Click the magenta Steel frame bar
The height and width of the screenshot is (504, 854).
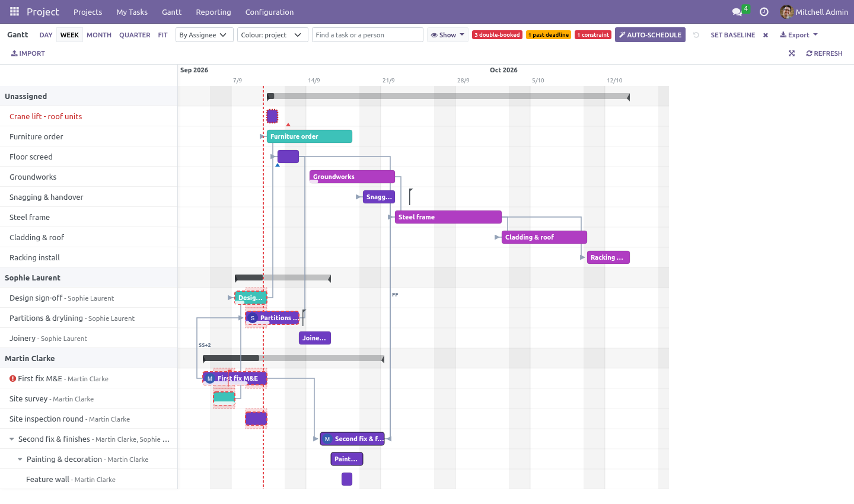tap(448, 217)
